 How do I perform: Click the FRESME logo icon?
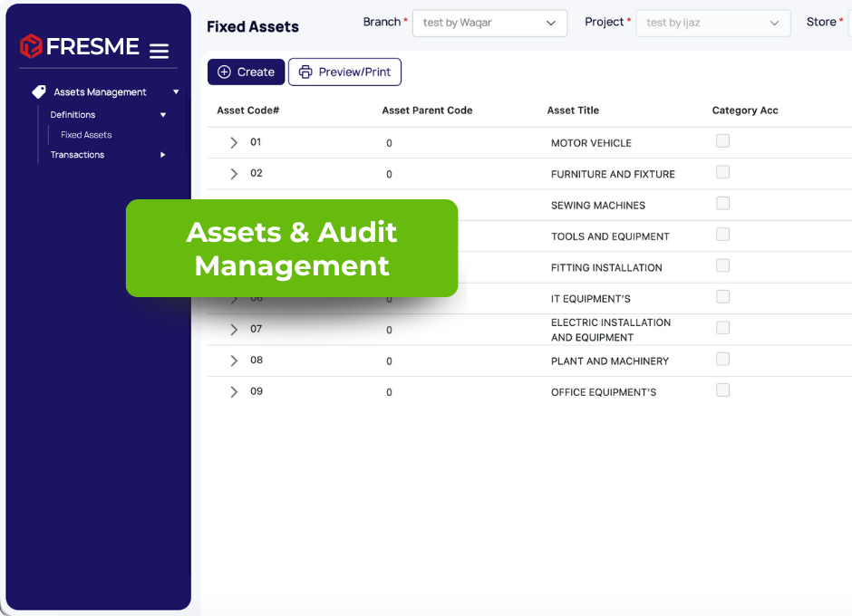pyautogui.click(x=31, y=46)
